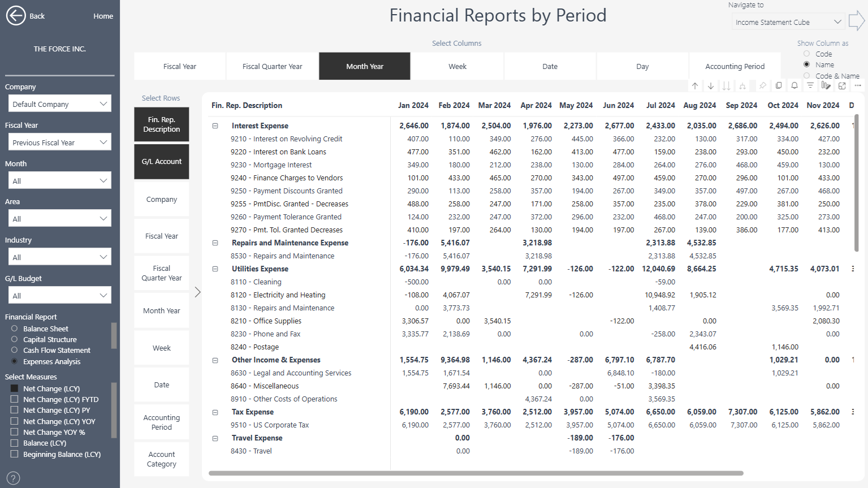Click G/L Account row button
Viewport: 868px width, 488px height.
(x=162, y=162)
